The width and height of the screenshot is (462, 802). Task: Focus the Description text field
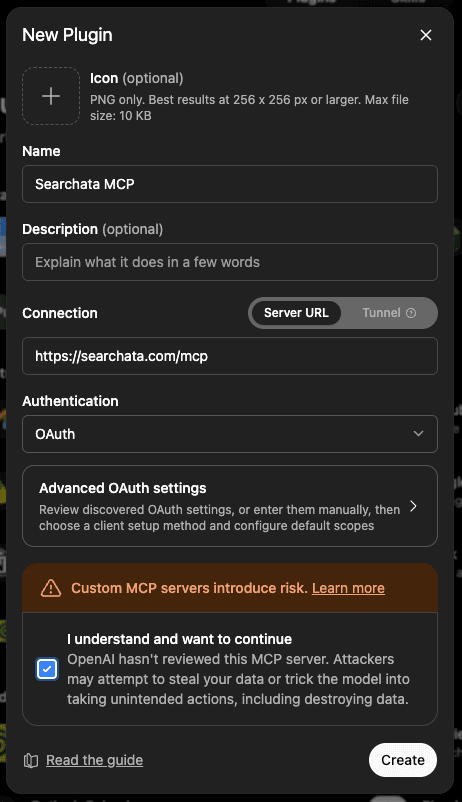230,262
